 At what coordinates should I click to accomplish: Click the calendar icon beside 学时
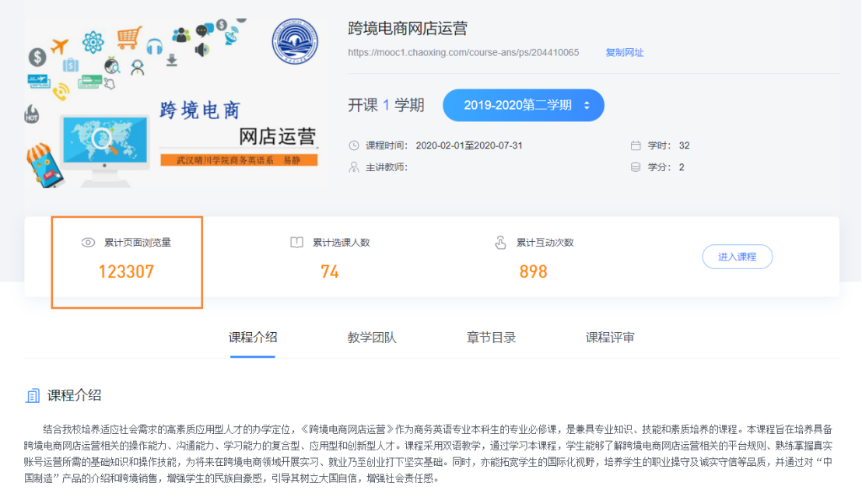636,145
